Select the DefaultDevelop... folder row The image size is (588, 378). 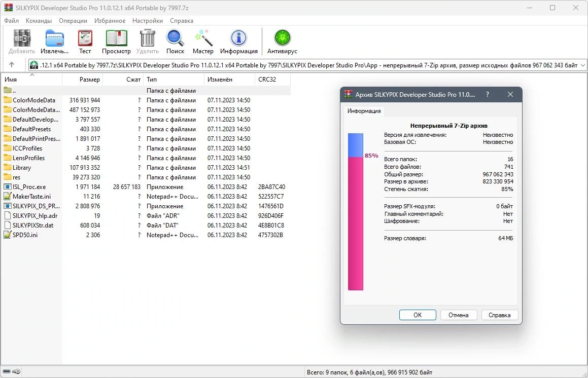146,120
